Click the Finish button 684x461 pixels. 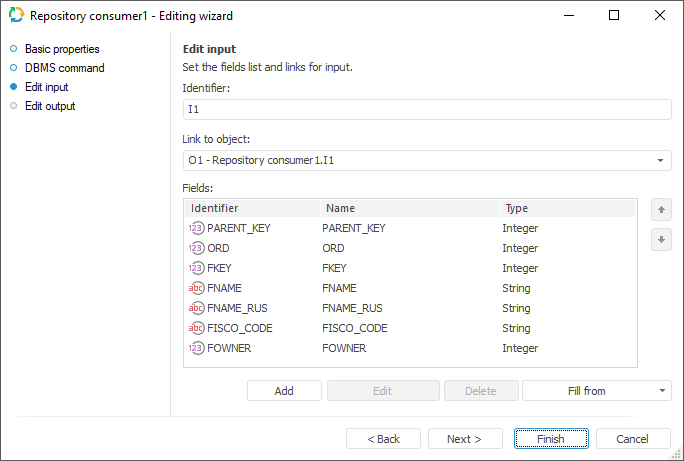550,439
